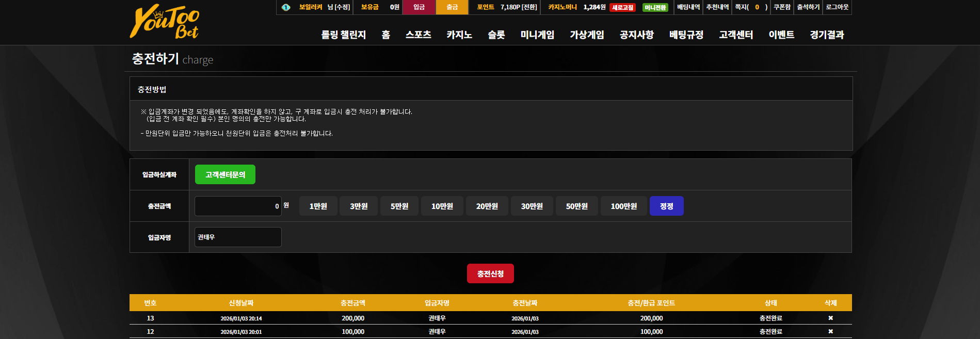Open the 스포츠 menu
Image resolution: width=980 pixels, height=339 pixels.
pyautogui.click(x=418, y=35)
